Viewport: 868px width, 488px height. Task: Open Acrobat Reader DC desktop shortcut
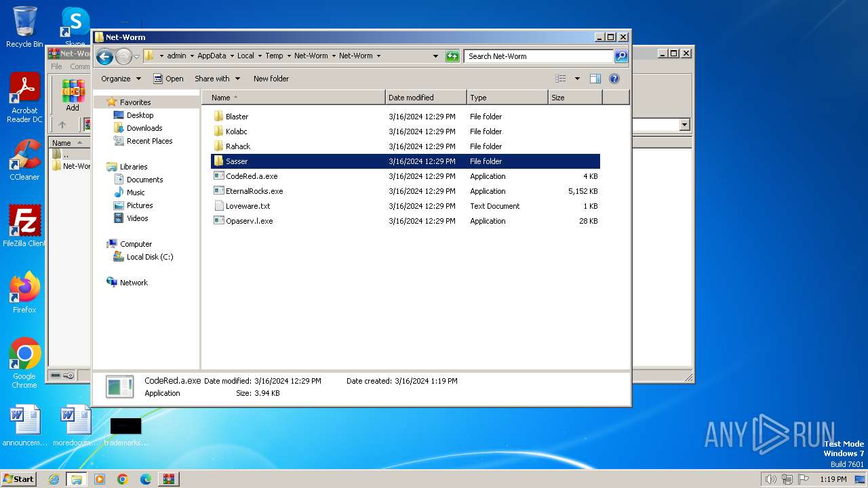24,98
